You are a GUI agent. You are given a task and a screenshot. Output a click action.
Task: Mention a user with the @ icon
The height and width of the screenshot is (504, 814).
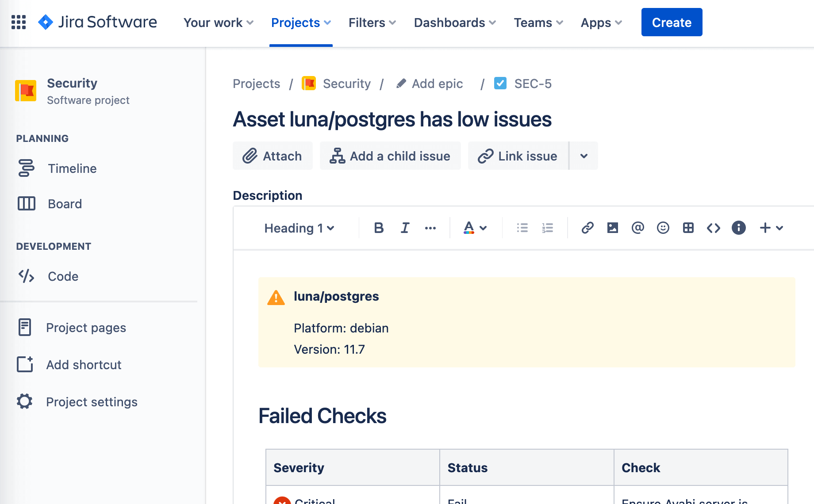[x=637, y=228]
